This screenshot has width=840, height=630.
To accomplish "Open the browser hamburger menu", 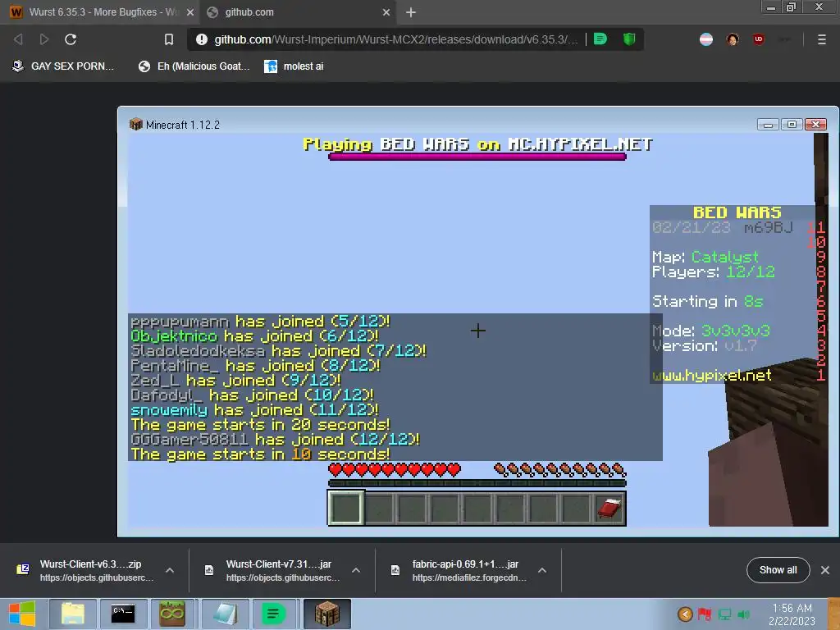I will pos(822,39).
